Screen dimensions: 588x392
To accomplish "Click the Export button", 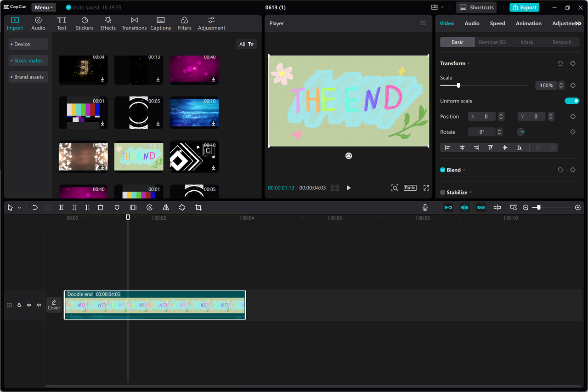I will tap(524, 7).
